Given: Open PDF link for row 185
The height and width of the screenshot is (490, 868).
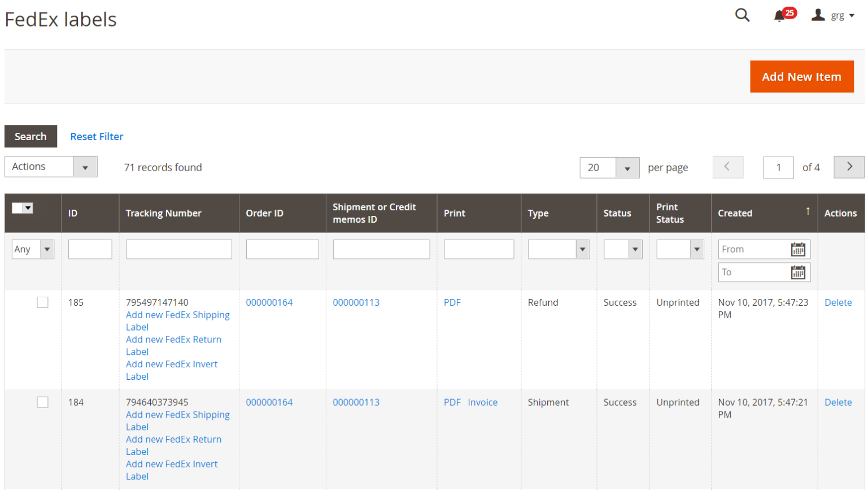Looking at the screenshot, I should pyautogui.click(x=452, y=302).
